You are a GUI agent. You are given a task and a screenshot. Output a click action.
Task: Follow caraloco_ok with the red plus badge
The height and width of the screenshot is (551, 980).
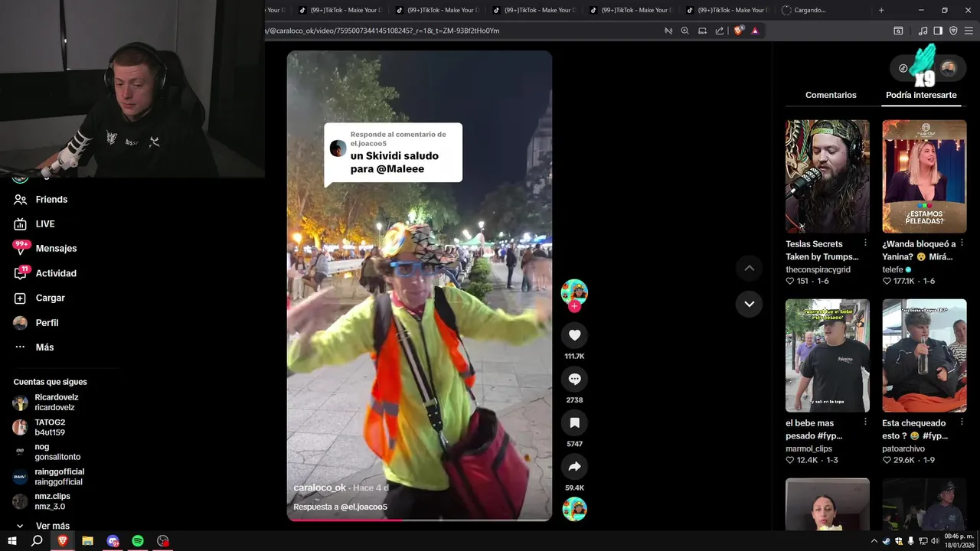point(574,306)
